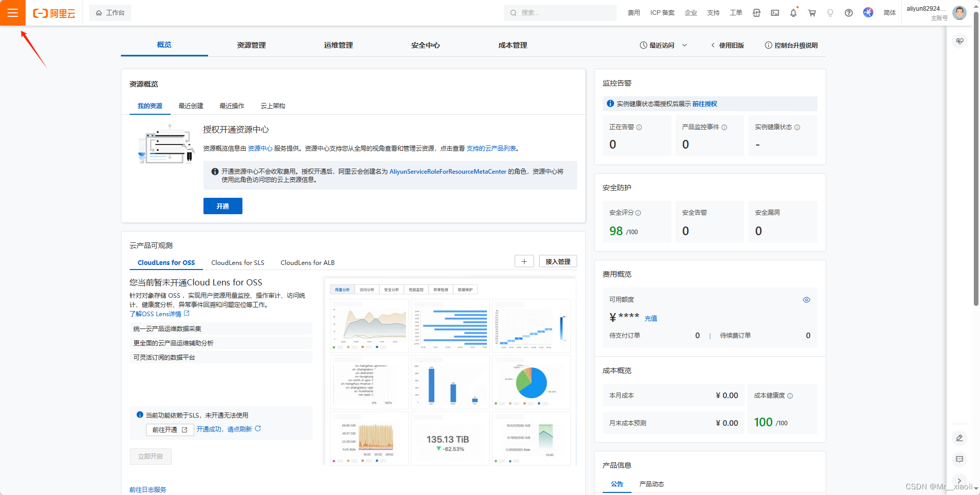
Task: Click the API Explorer icon in top bar
Action: pyautogui.click(x=757, y=13)
